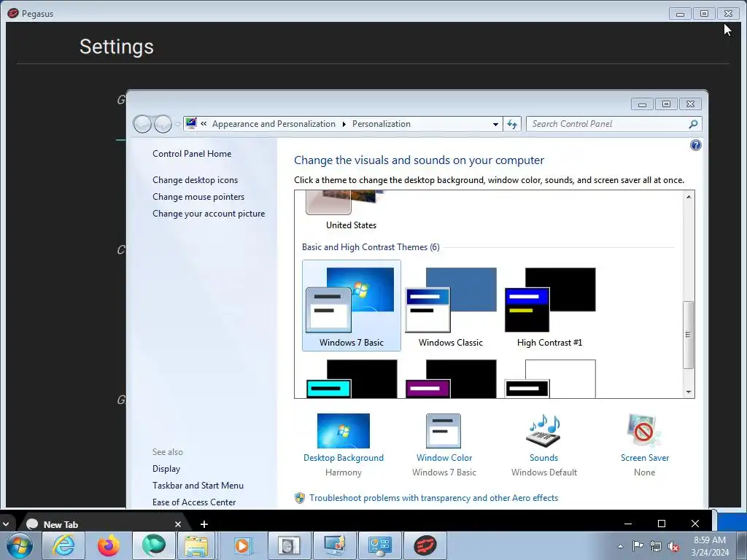
Task: Expand the breadcrumb arrow before Personalization
Action: 344,124
